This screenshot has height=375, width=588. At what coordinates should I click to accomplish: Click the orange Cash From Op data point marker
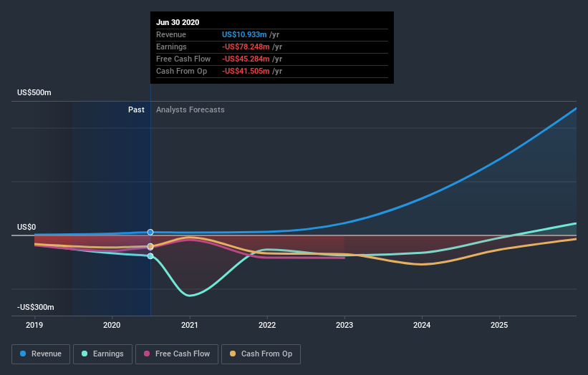point(150,246)
